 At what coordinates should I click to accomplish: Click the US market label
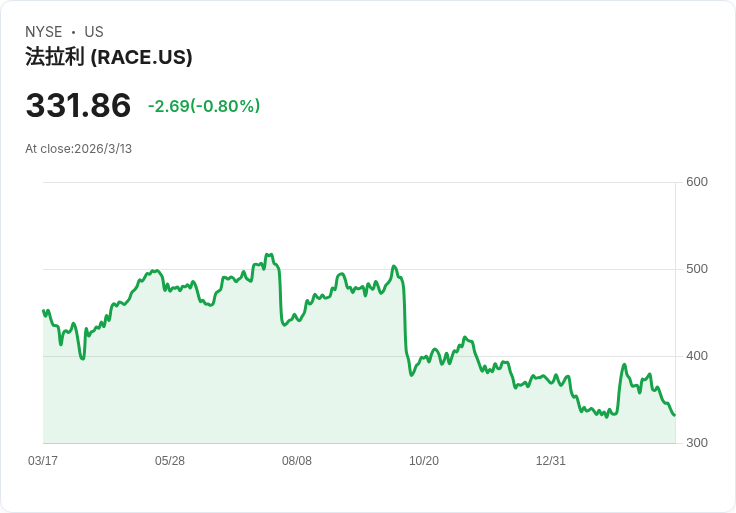[x=94, y=32]
